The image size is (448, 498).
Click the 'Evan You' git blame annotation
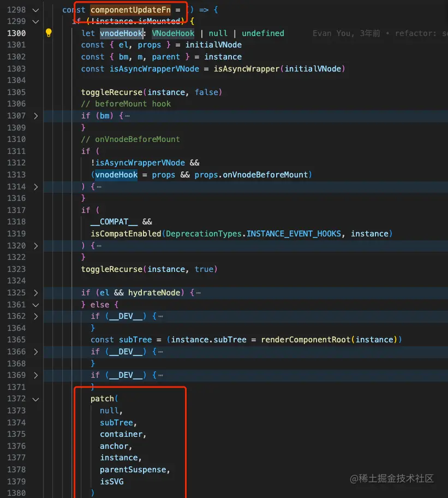pyautogui.click(x=333, y=33)
